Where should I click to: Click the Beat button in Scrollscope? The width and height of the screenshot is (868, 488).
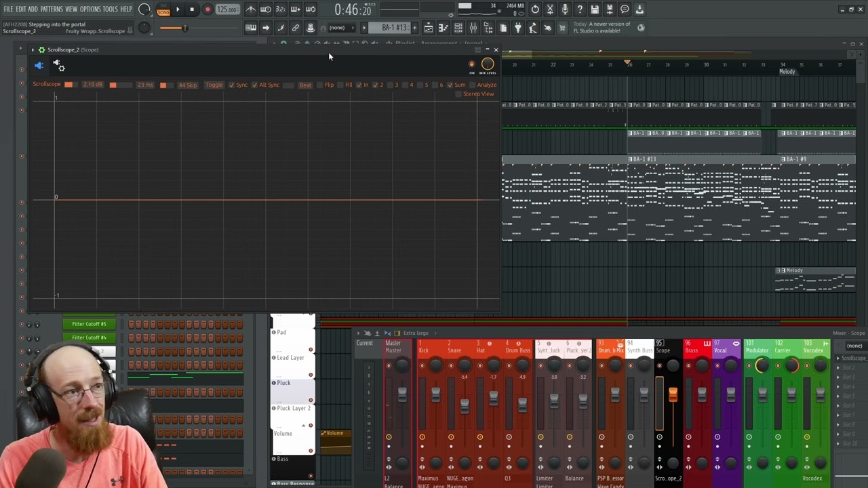305,85
